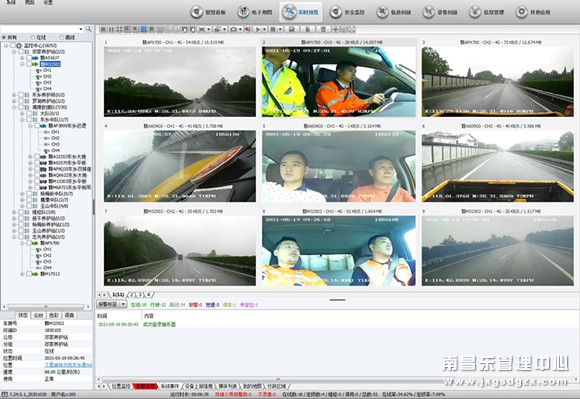Switch to video page tab 2
The height and width of the screenshot is (399, 580).
[x=131, y=295]
